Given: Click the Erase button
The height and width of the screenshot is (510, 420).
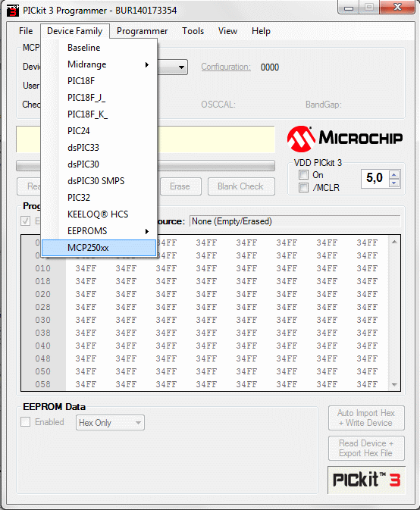Looking at the screenshot, I should [x=180, y=186].
